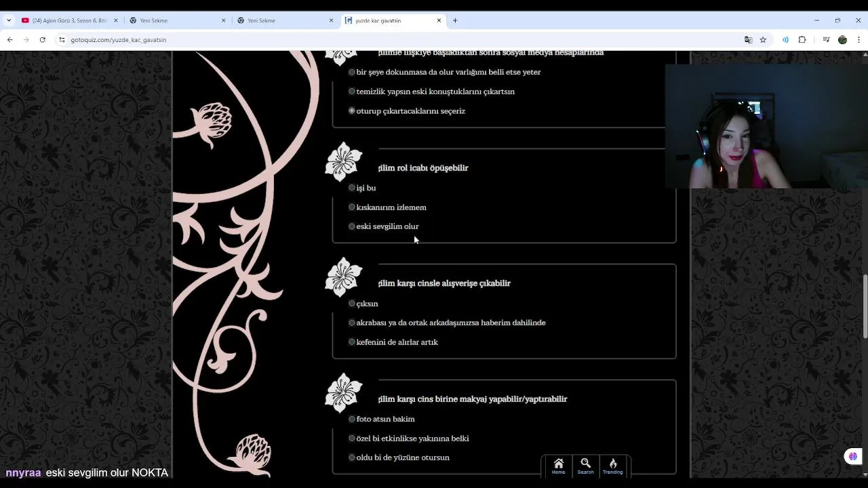Open the Chrome profile avatar
Viewport: 868px width, 488px height.
point(842,40)
